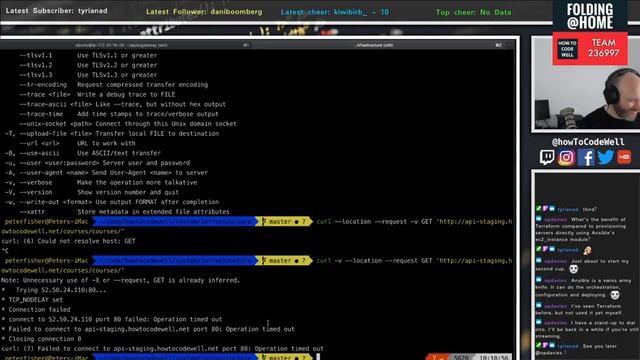Click the '--tr-encoding' option line
The height and width of the screenshot is (360, 640).
113,85
